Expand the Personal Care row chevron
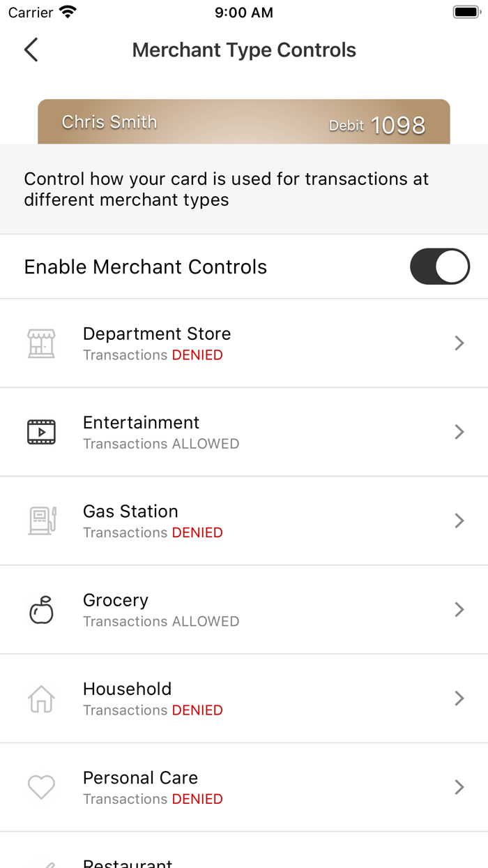The height and width of the screenshot is (868, 488). [459, 786]
